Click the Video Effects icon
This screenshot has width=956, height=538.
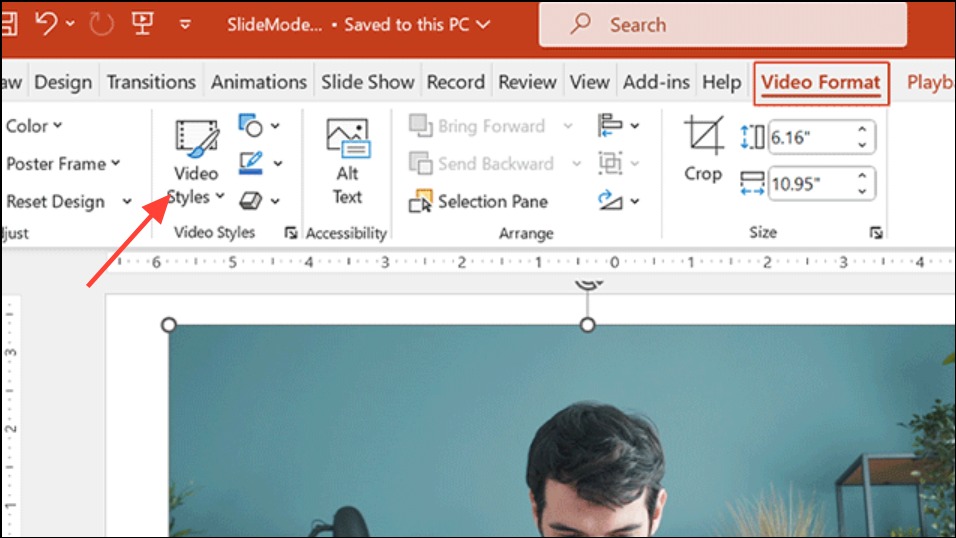click(x=250, y=201)
